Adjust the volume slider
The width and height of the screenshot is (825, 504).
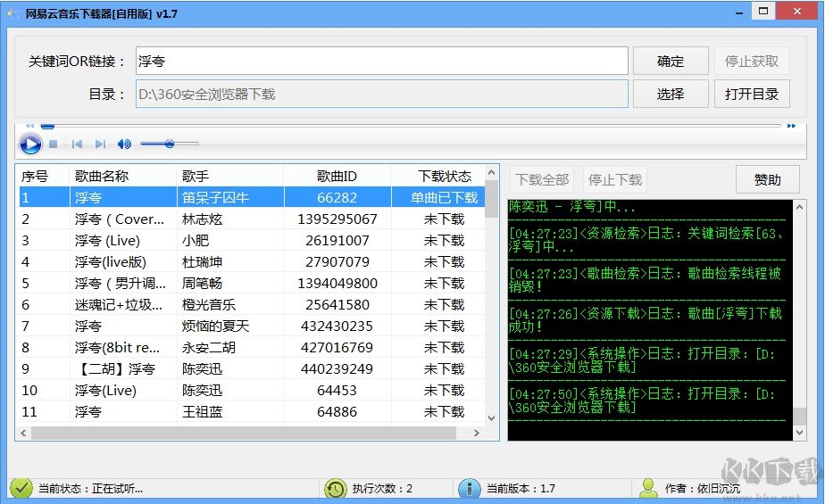pos(169,144)
